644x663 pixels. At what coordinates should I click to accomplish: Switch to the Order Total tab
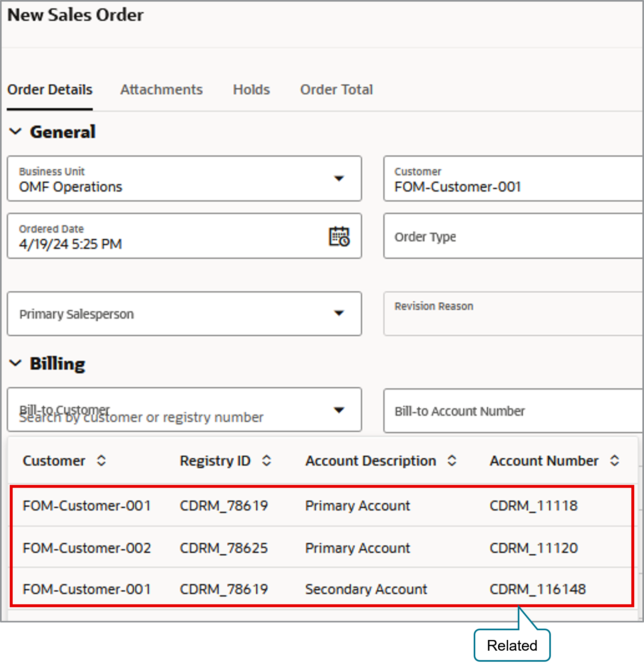336,90
